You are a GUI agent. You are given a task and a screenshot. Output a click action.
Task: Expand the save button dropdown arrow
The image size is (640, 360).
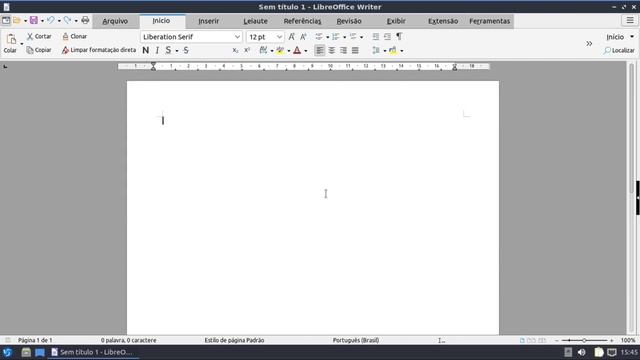42,20
